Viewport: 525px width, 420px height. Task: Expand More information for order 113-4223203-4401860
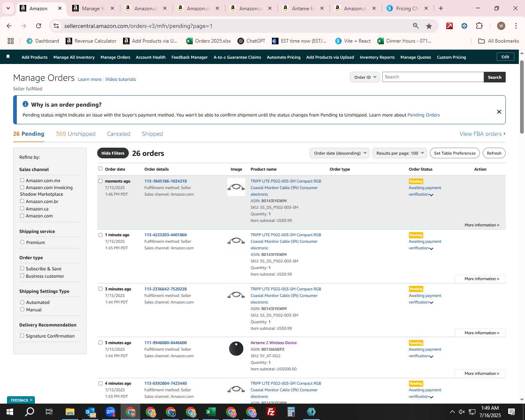(x=480, y=279)
